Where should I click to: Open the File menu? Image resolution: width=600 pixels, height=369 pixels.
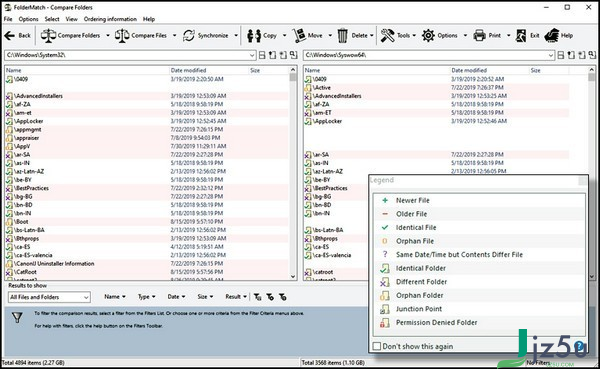coord(8,19)
